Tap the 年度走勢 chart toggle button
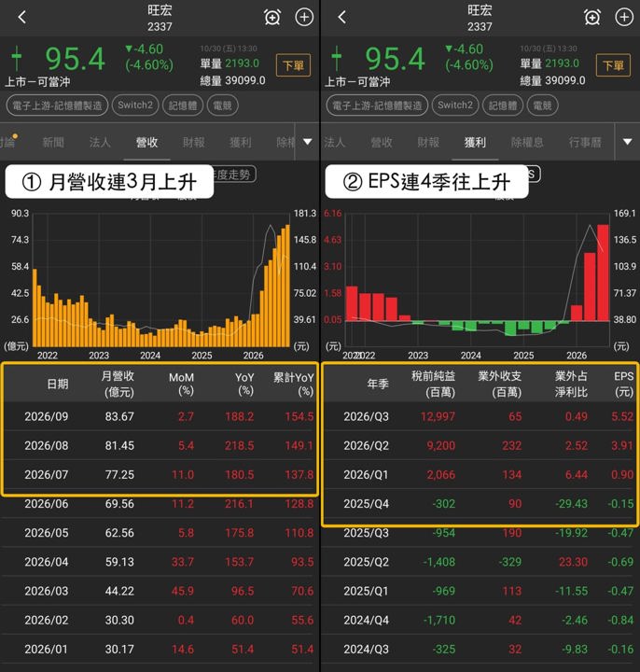 pos(234,174)
